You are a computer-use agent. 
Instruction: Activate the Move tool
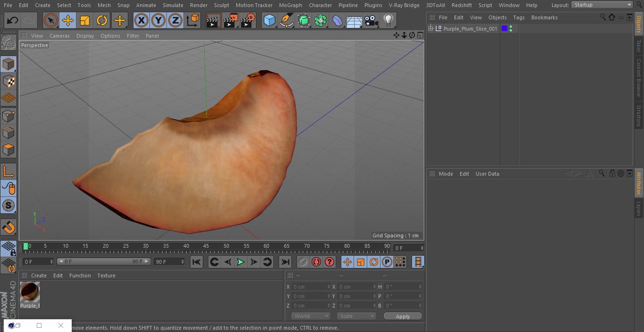tap(68, 20)
